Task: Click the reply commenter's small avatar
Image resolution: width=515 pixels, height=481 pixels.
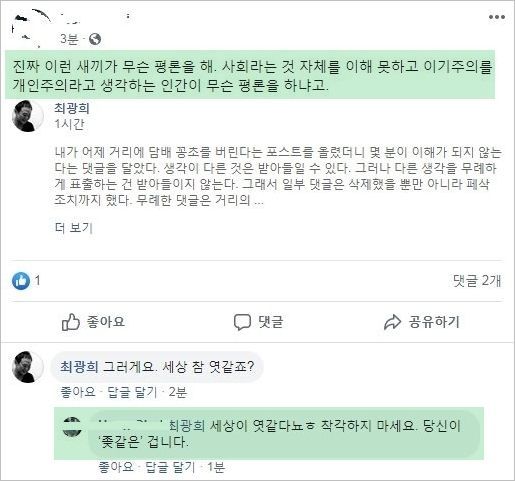Action: point(72,427)
